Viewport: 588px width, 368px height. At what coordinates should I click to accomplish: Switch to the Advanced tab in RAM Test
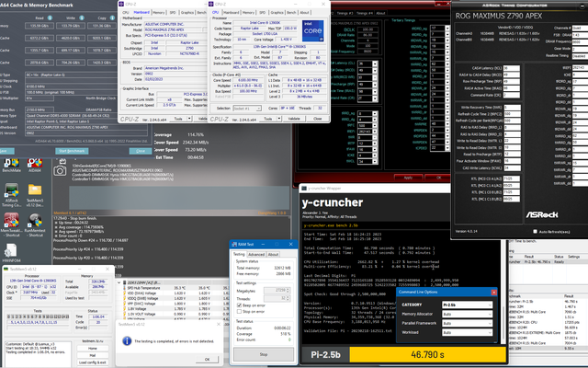point(256,254)
